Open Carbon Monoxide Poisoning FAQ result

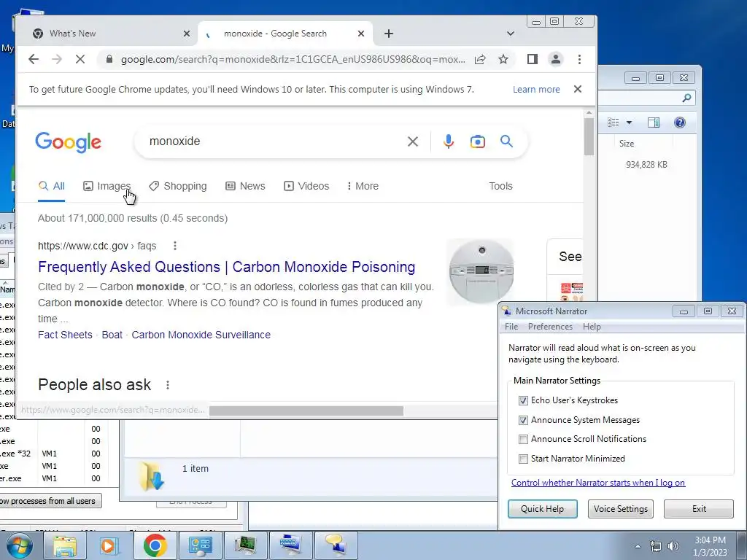(226, 267)
